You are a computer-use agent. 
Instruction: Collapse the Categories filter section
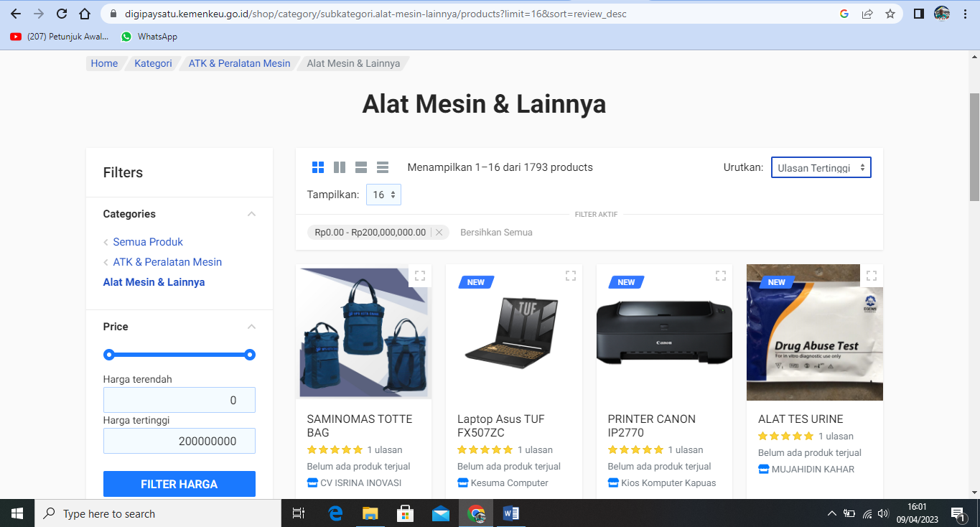[251, 214]
